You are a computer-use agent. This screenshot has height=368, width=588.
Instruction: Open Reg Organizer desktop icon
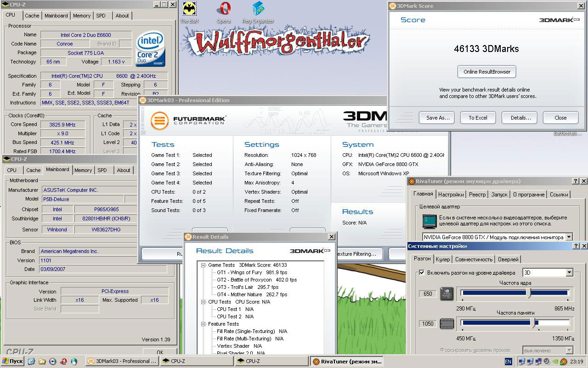258,9
